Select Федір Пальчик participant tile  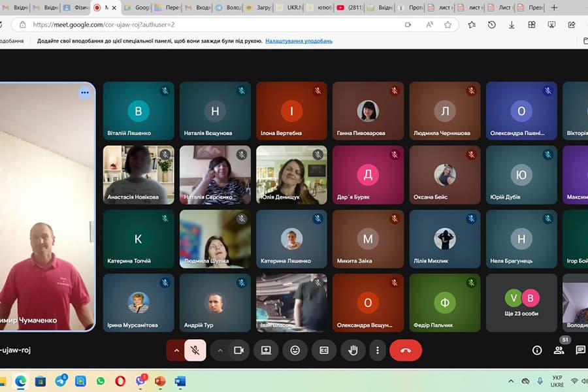[445, 302]
